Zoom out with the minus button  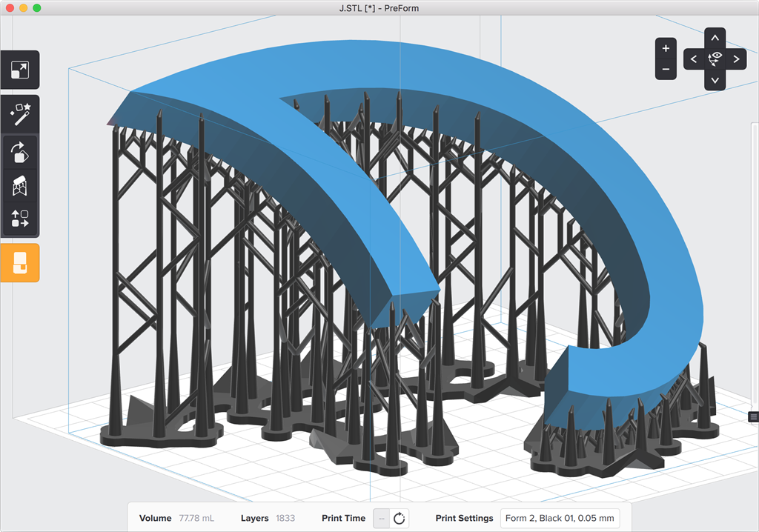point(666,69)
